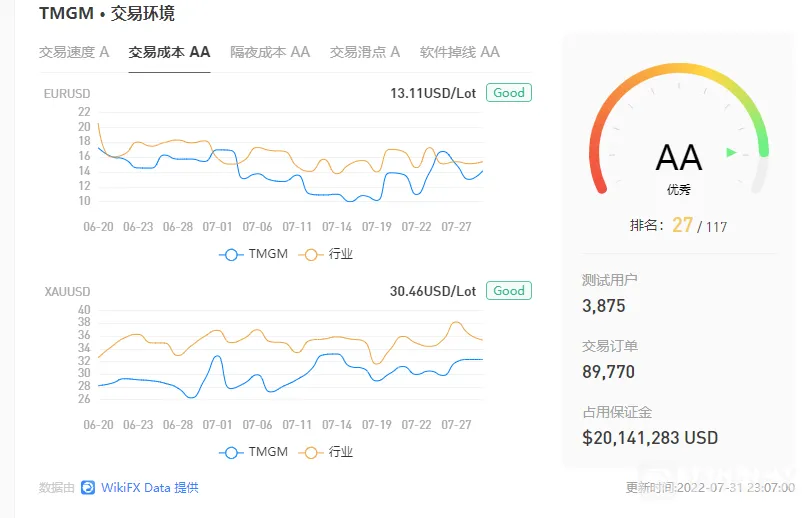Click the 占用保证金 label
Image resolution: width=809 pixels, height=518 pixels.
pos(617,412)
